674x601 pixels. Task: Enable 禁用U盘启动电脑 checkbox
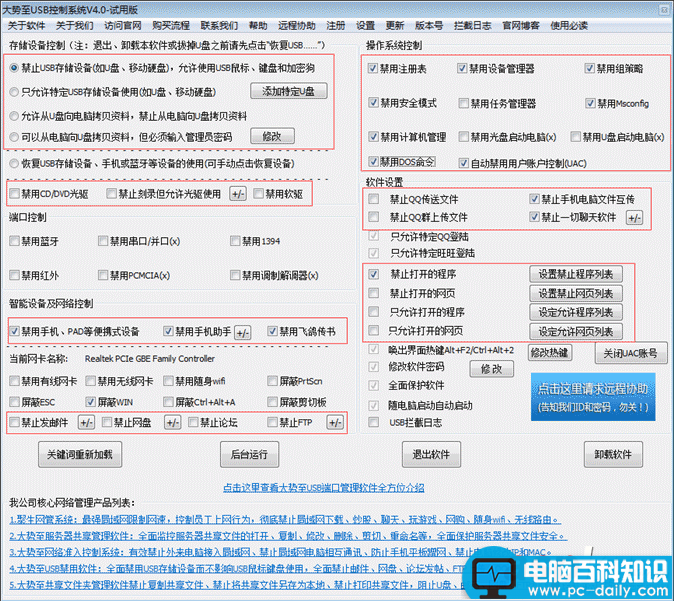coord(576,137)
